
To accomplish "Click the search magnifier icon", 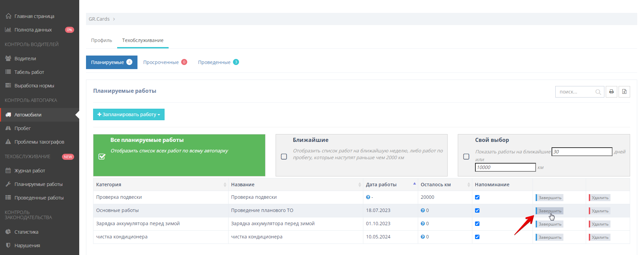I will click(598, 92).
